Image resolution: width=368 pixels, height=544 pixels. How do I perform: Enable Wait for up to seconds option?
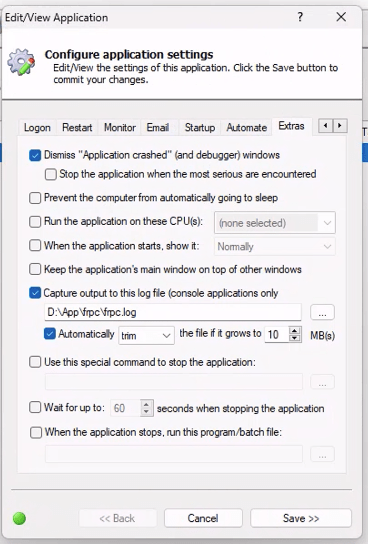click(x=35, y=407)
